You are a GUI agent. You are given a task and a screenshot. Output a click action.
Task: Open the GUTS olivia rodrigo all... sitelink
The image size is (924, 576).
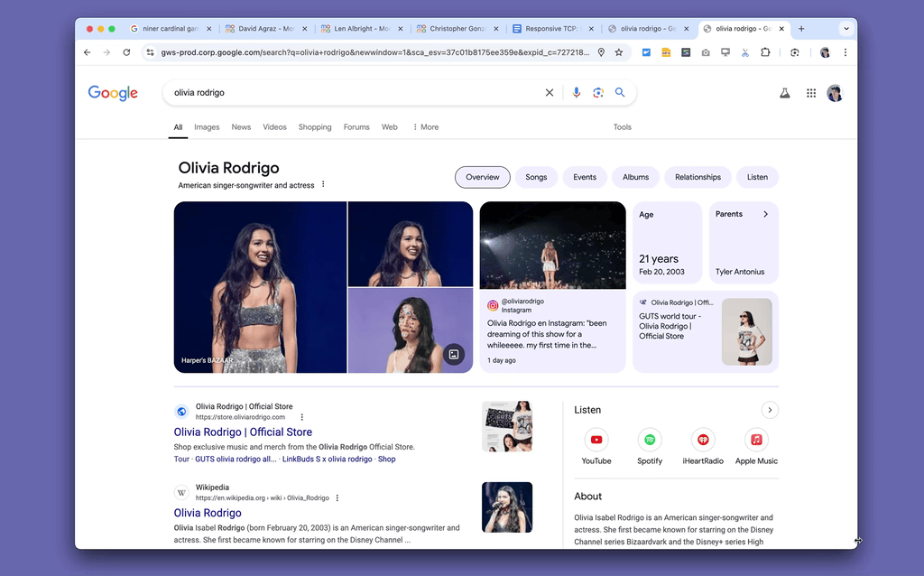[x=236, y=460]
